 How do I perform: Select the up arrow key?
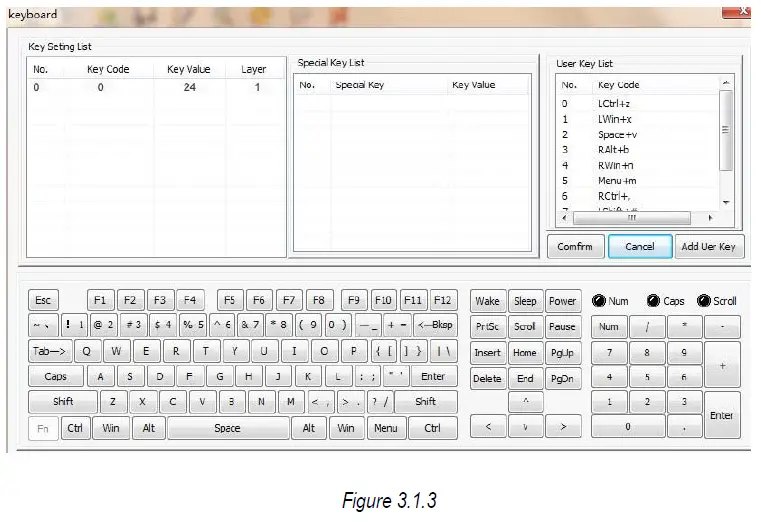click(x=526, y=401)
